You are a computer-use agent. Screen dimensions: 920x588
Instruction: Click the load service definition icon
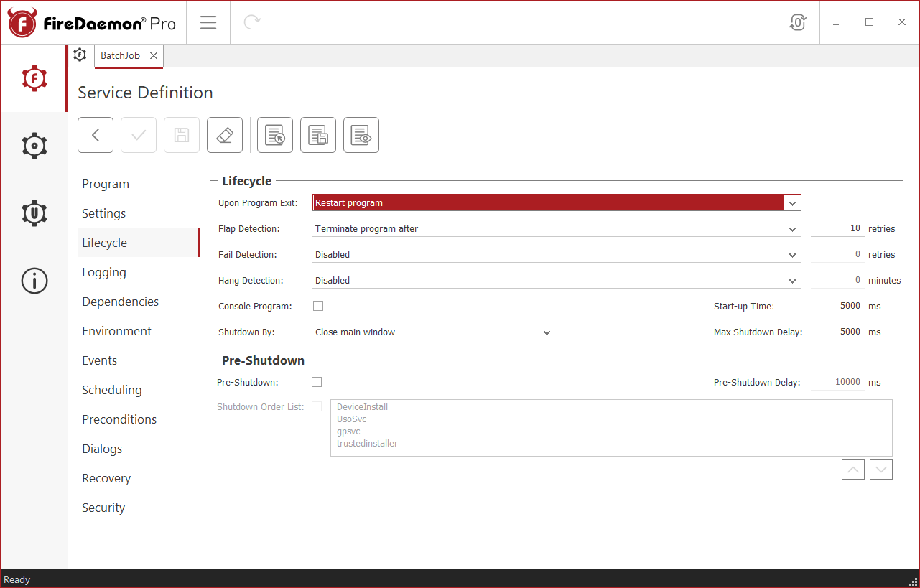coord(275,135)
